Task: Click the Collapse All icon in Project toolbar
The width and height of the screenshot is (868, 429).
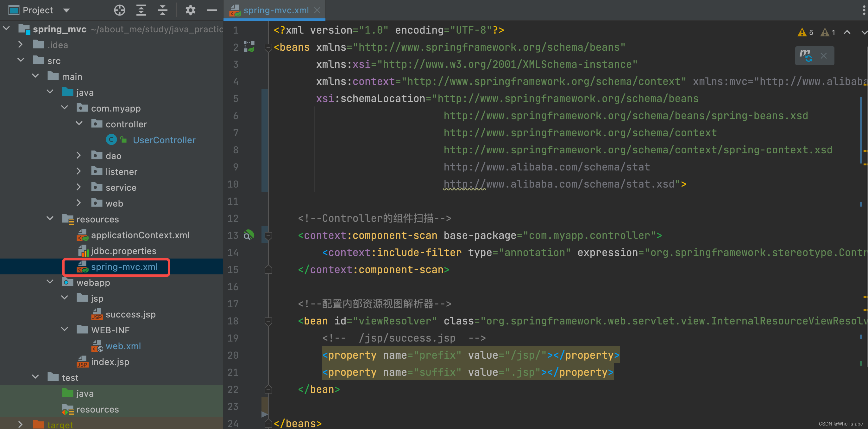Action: click(x=163, y=10)
